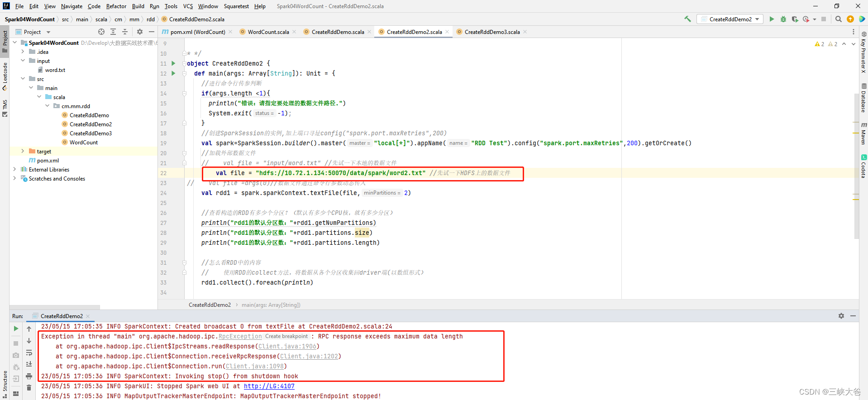Clear console with trash icon
The image size is (868, 400).
29,388
